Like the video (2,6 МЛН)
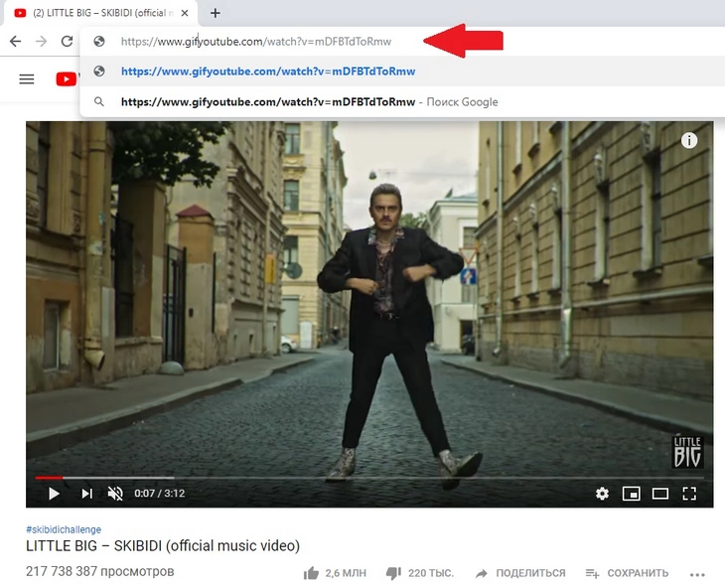This screenshot has width=725, height=588. [335, 573]
